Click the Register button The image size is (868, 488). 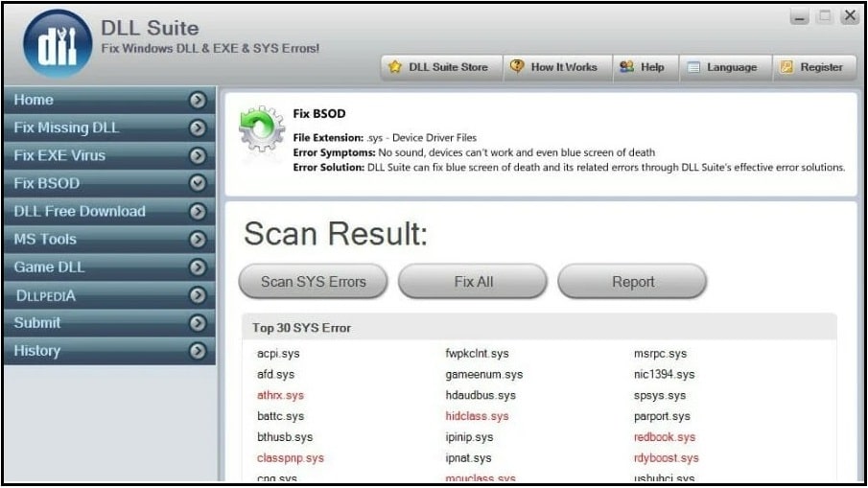(x=815, y=67)
